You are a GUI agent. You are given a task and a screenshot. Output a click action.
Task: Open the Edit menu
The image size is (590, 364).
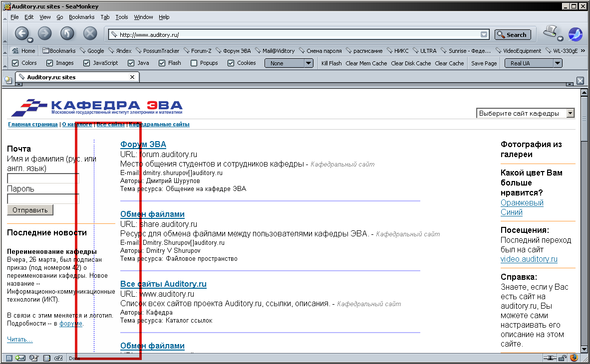pos(29,17)
